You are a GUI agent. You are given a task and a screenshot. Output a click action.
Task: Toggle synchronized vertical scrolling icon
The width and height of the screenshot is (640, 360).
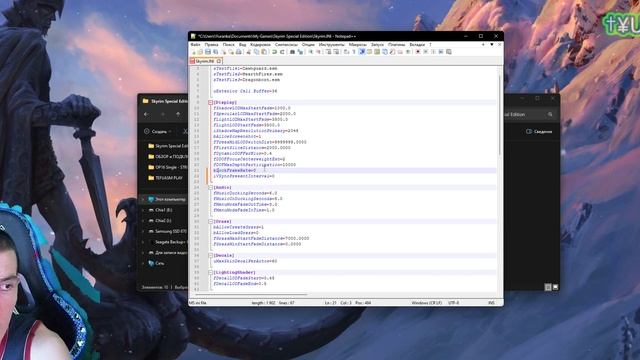pos(328,52)
